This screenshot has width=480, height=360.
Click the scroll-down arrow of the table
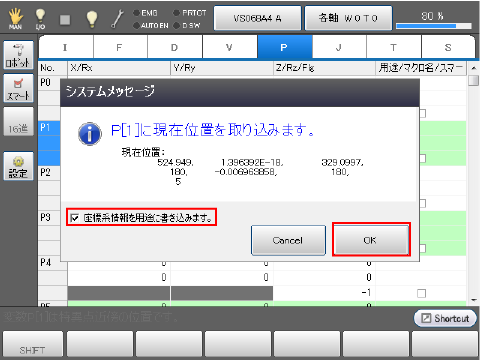click(473, 300)
